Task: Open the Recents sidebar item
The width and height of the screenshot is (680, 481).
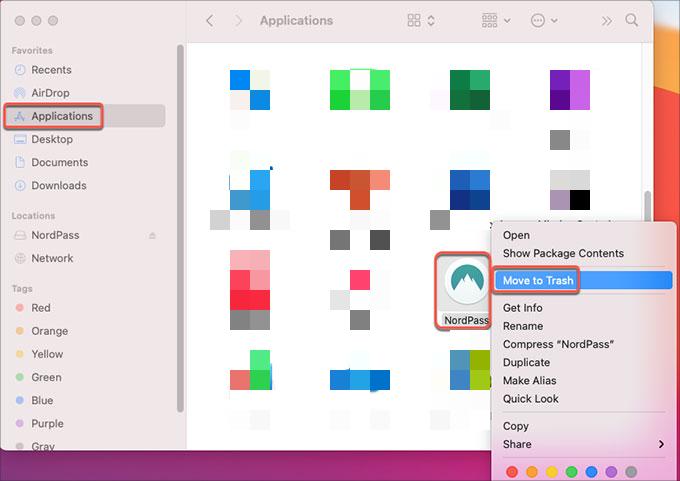Action: click(51, 70)
